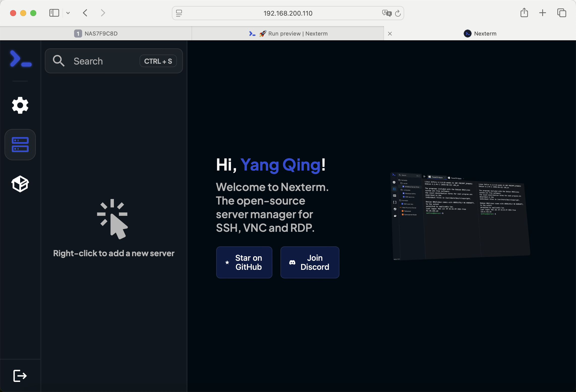
Task: Click the Discord logo in Join button
Action: click(292, 263)
